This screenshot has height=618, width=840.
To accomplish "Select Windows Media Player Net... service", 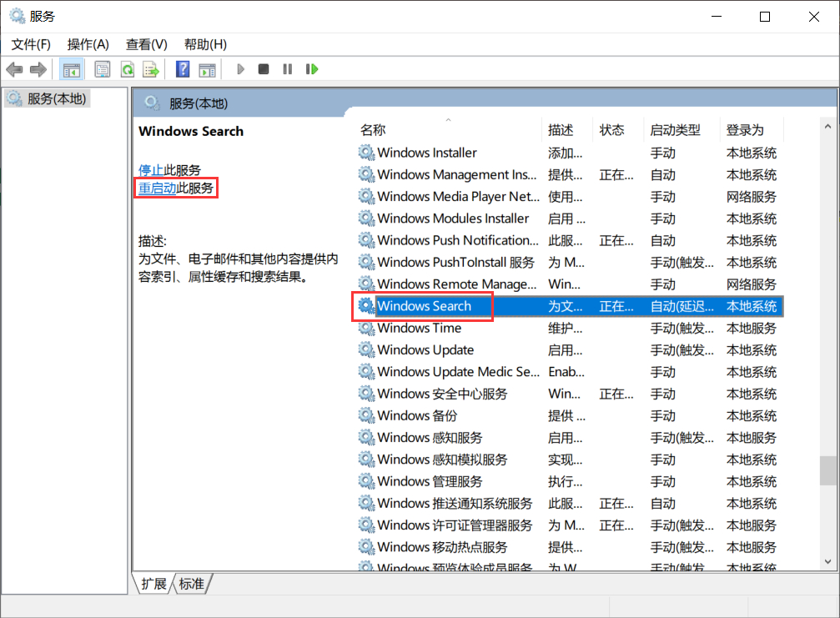I will click(x=459, y=197).
